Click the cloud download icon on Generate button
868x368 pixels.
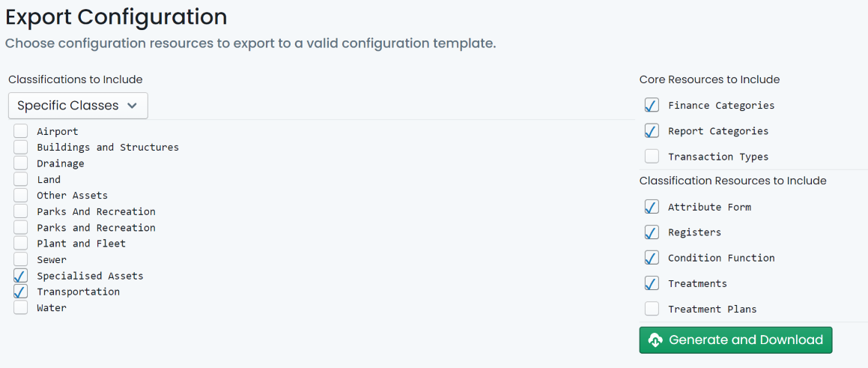pos(655,340)
